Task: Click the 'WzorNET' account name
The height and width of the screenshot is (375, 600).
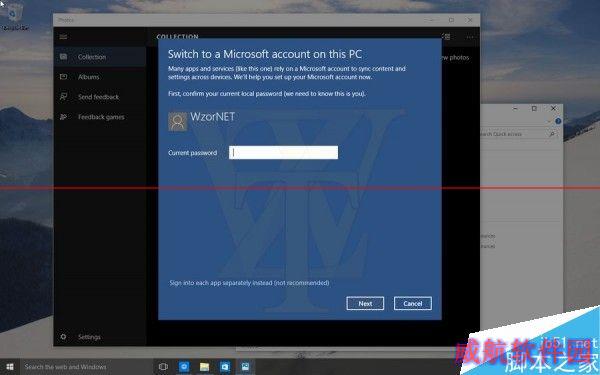Action: click(212, 117)
